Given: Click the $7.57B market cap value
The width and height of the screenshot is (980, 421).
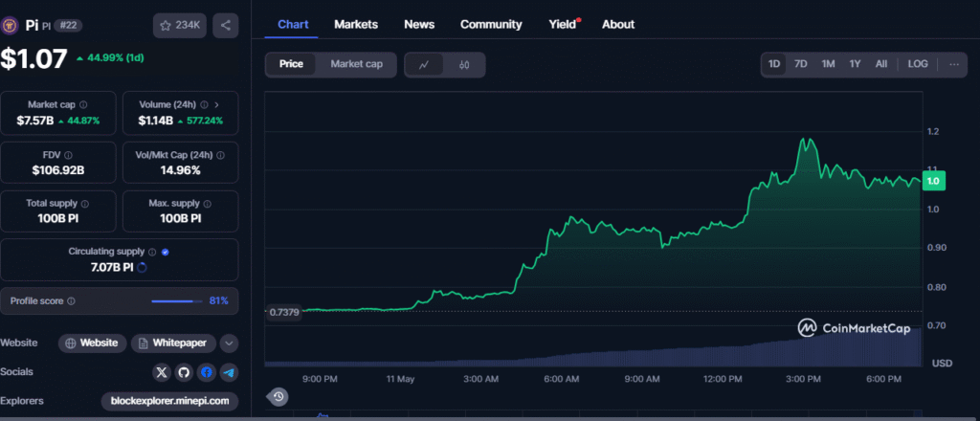Looking at the screenshot, I should coord(34,121).
